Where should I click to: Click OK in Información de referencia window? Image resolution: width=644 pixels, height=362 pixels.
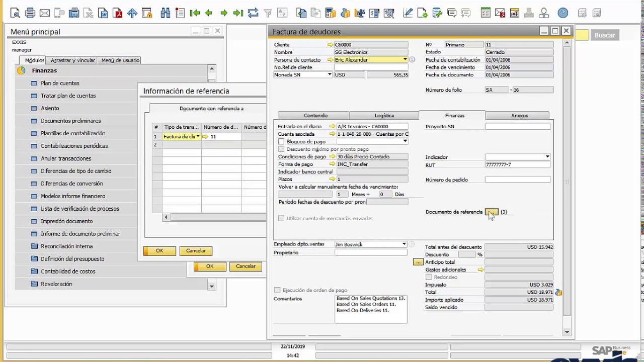tap(159, 251)
